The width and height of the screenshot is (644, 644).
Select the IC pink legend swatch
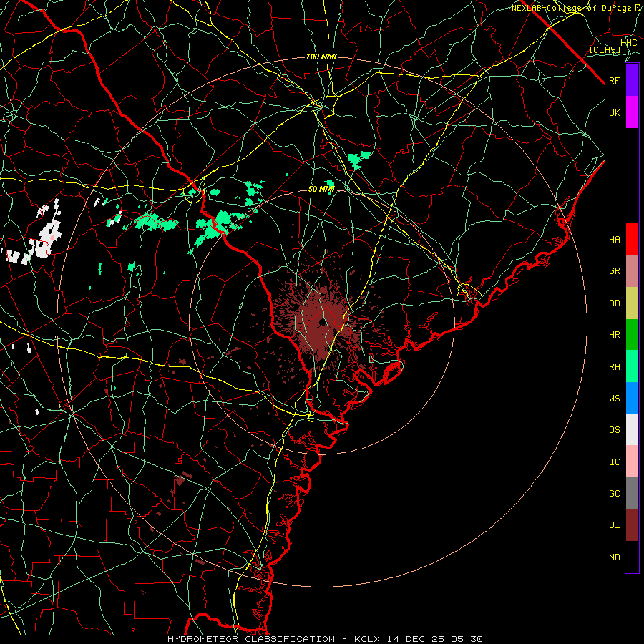tap(632, 462)
